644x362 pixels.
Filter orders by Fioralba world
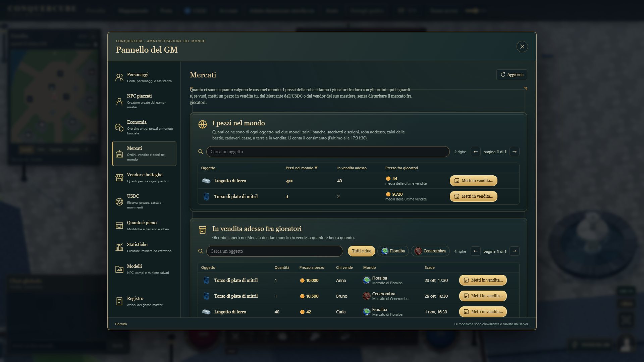click(393, 251)
